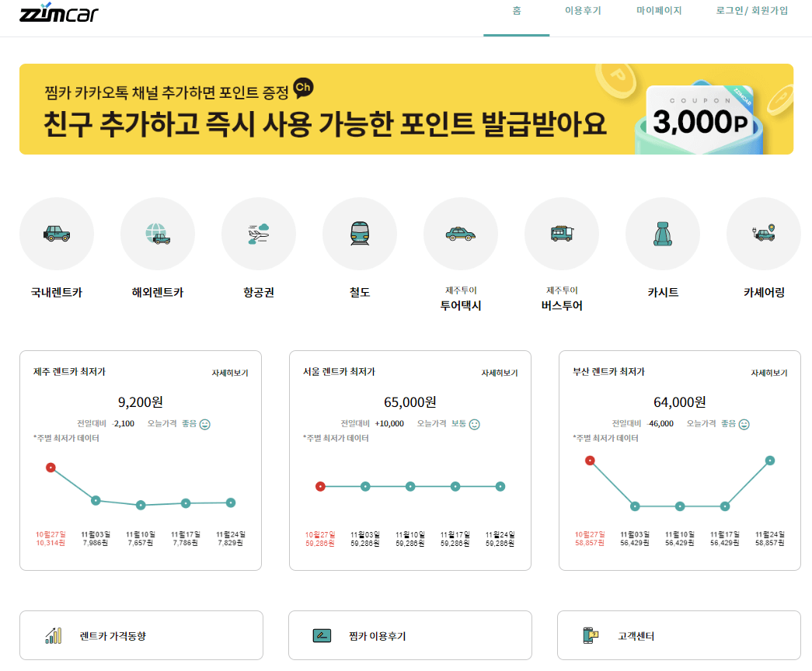The height and width of the screenshot is (671, 812).
Task: Click the Kakao Ch speech-bubble icon
Action: tap(303, 88)
